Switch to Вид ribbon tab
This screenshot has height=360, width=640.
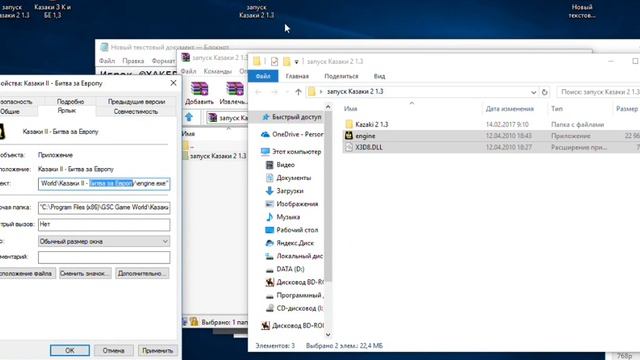[379, 76]
